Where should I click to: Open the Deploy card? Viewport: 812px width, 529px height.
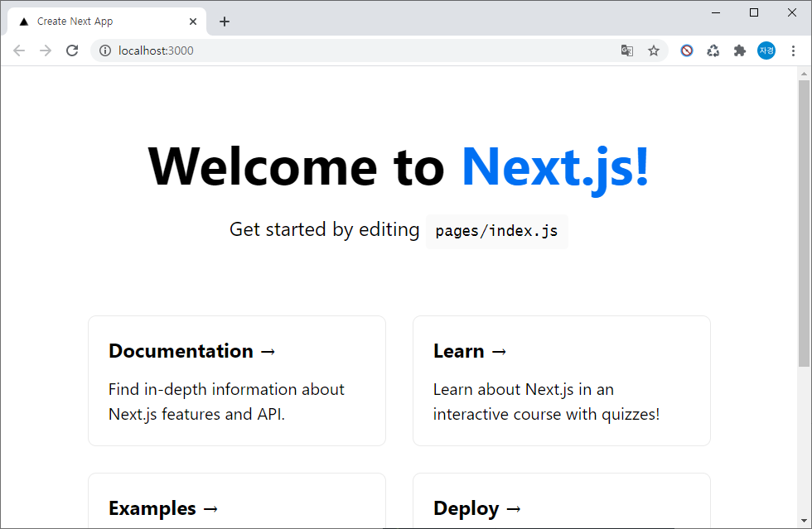pos(562,501)
